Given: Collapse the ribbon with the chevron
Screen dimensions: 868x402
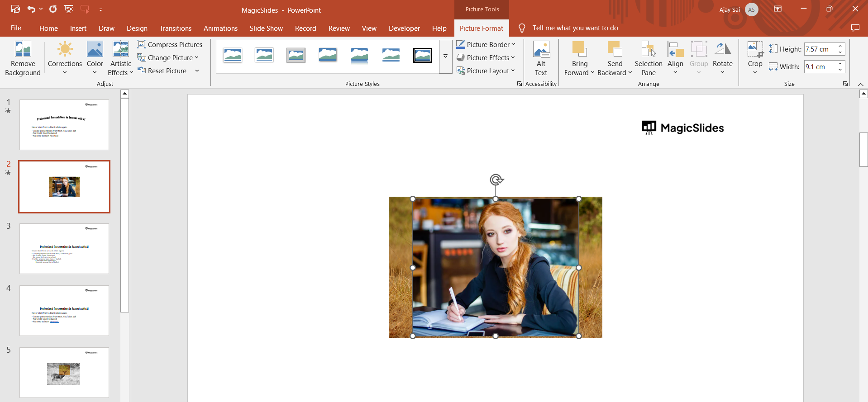Looking at the screenshot, I should (x=861, y=84).
